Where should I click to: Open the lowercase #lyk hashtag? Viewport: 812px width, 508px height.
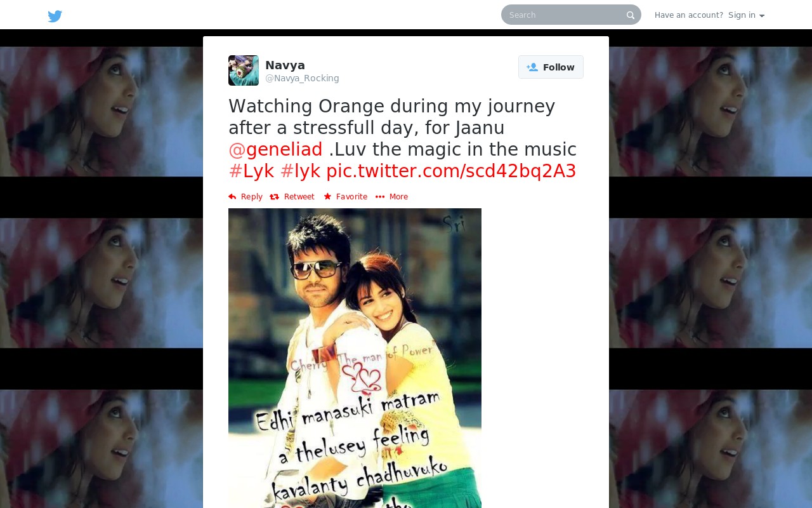pyautogui.click(x=301, y=171)
